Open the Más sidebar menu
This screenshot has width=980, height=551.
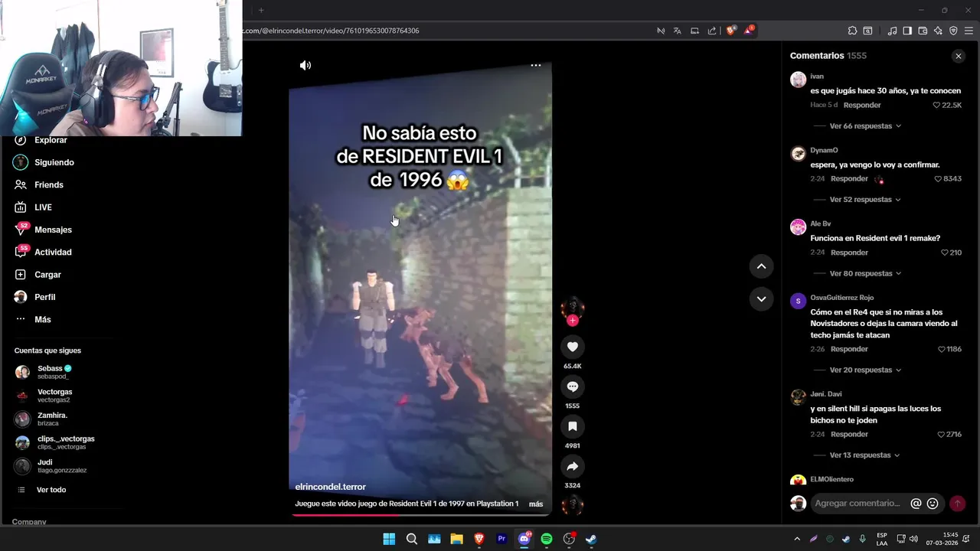[x=43, y=319]
